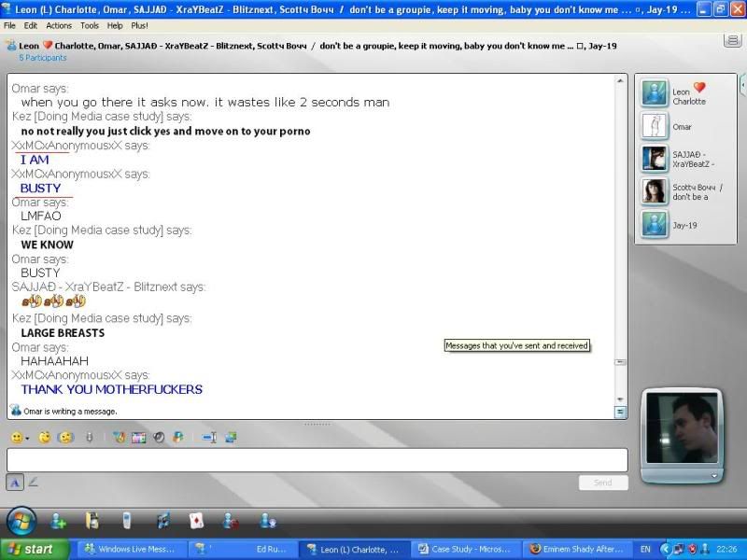Toggle the font formatting A button
The height and width of the screenshot is (560, 747).
15,483
